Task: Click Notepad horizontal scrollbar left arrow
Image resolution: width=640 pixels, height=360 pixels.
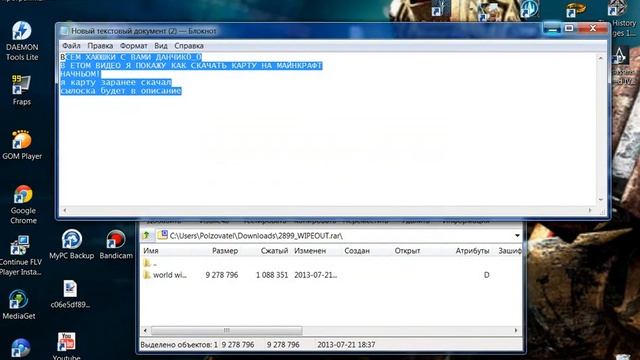Action: (64, 210)
